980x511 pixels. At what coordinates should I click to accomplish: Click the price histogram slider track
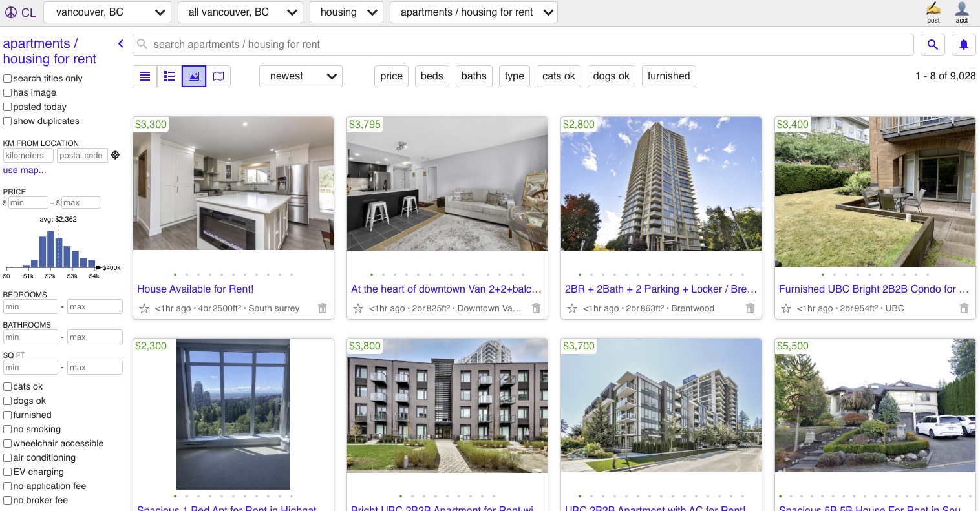pyautogui.click(x=54, y=267)
